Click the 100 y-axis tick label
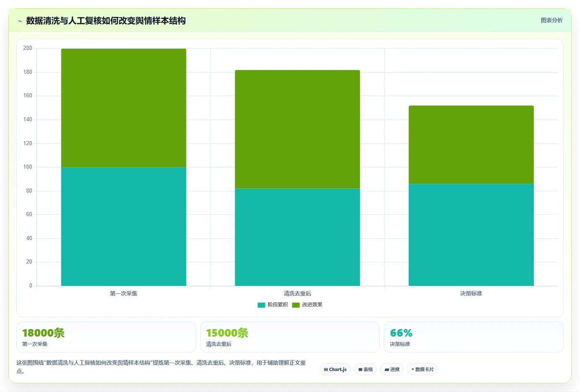 (28, 167)
